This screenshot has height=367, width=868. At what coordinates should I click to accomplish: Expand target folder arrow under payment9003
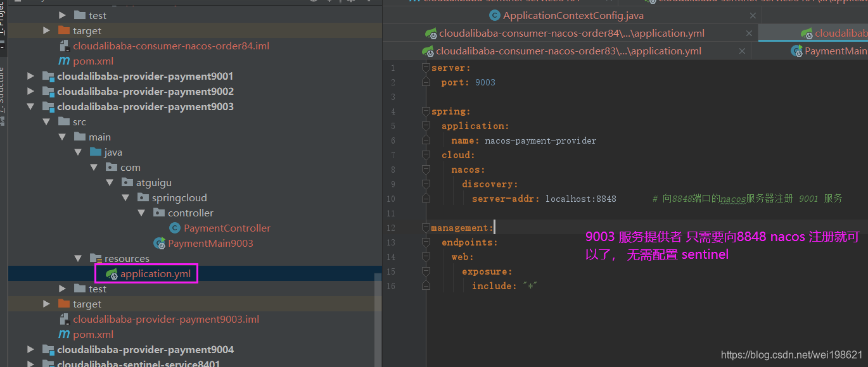(x=47, y=304)
